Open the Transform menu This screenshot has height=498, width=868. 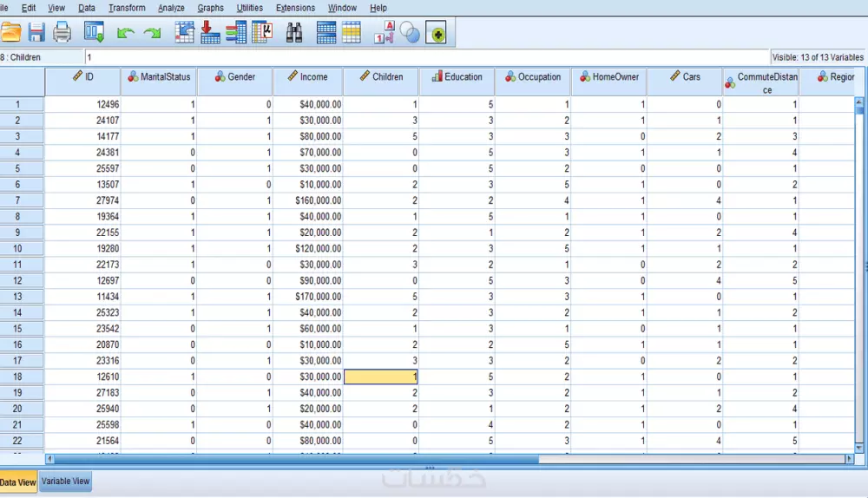point(127,8)
